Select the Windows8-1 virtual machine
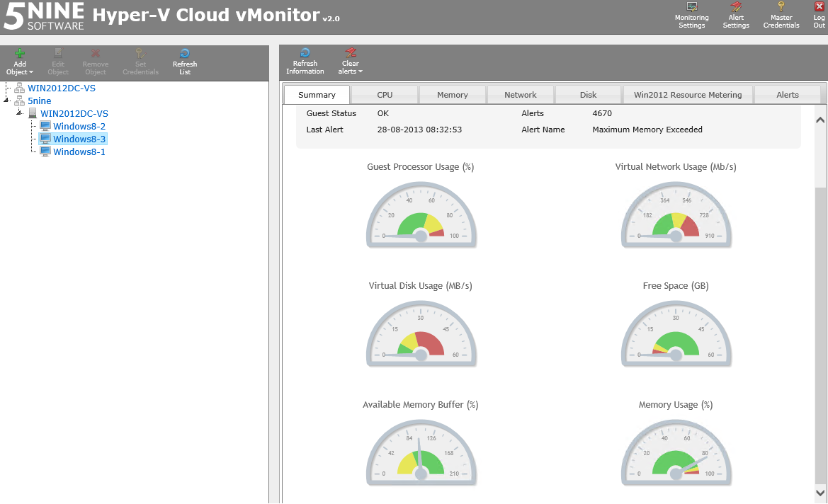The image size is (828, 504). pyautogui.click(x=79, y=151)
